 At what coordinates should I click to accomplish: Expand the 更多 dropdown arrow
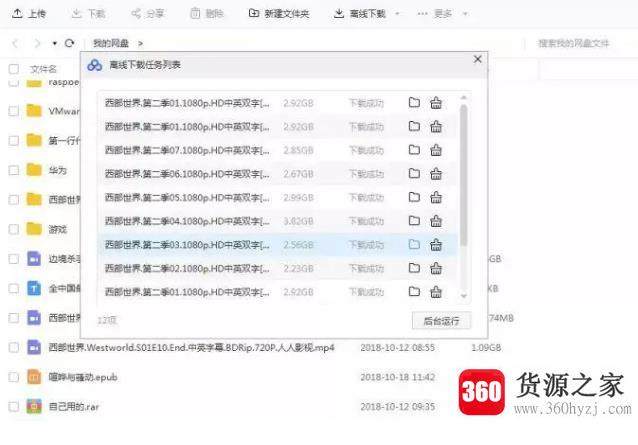pos(465,14)
